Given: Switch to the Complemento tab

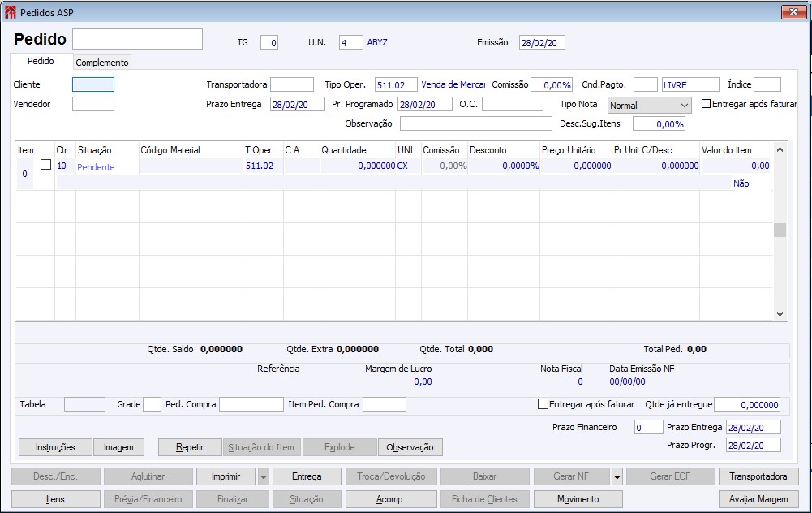Looking at the screenshot, I should click(x=102, y=63).
